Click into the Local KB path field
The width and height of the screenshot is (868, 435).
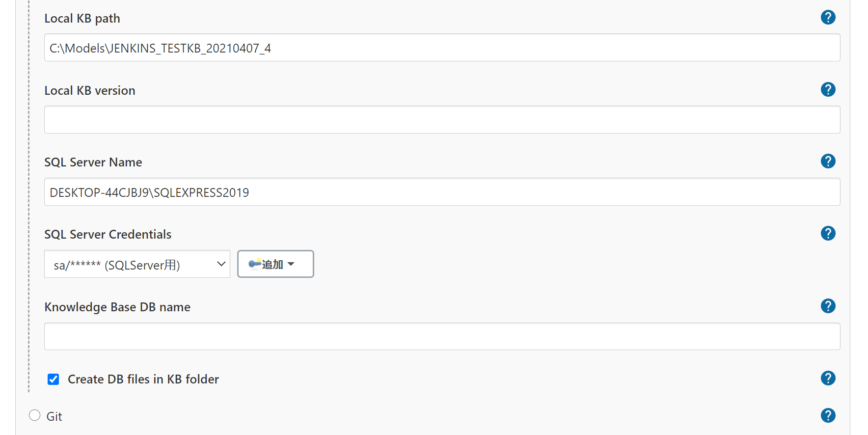(442, 48)
